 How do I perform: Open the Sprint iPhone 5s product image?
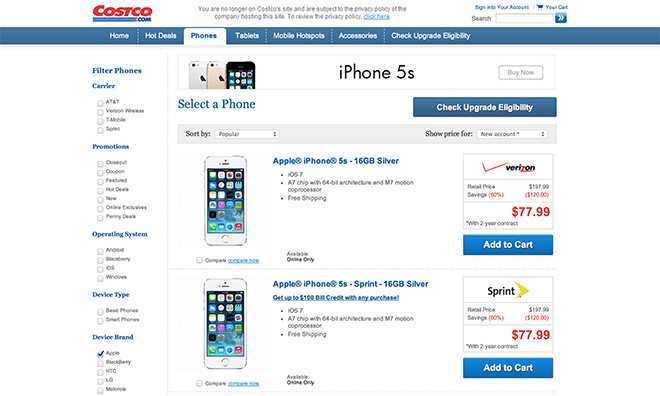[x=225, y=324]
